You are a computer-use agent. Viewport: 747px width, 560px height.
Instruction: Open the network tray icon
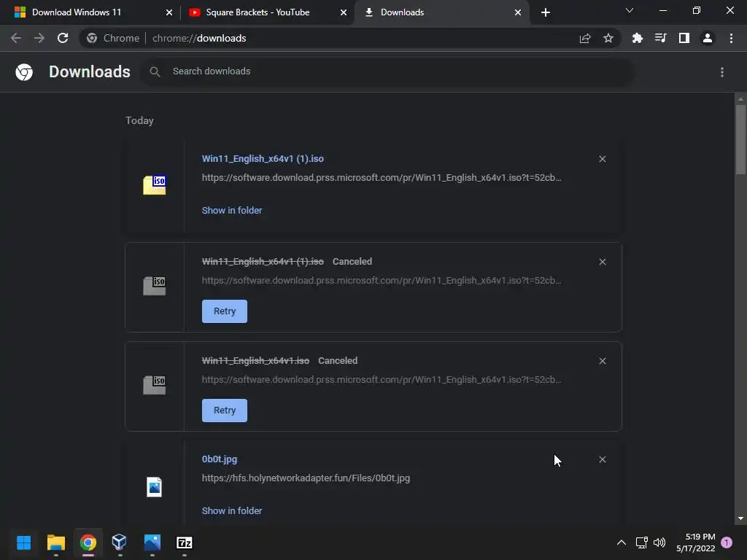point(642,542)
